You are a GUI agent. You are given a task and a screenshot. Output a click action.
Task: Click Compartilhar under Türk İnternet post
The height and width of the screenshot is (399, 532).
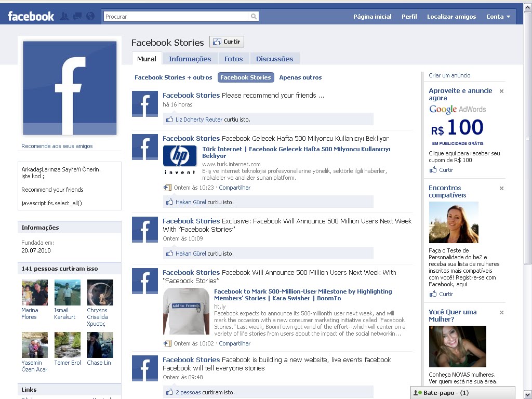(234, 188)
